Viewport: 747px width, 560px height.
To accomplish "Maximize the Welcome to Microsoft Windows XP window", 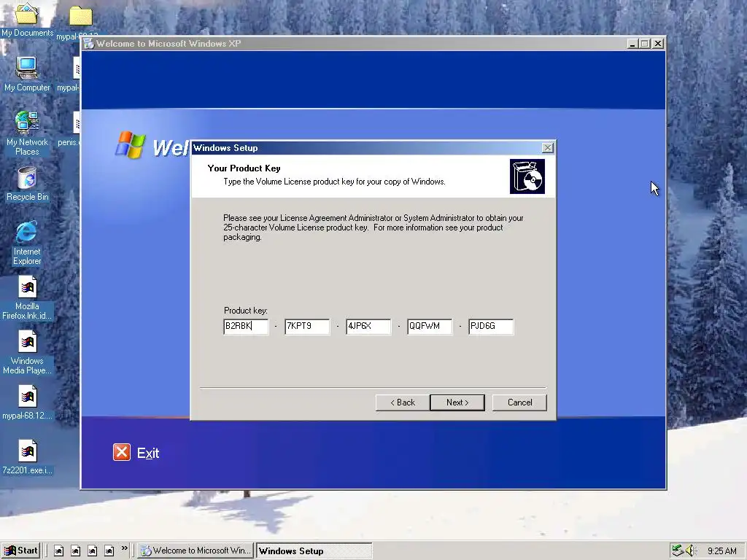I will tap(645, 44).
